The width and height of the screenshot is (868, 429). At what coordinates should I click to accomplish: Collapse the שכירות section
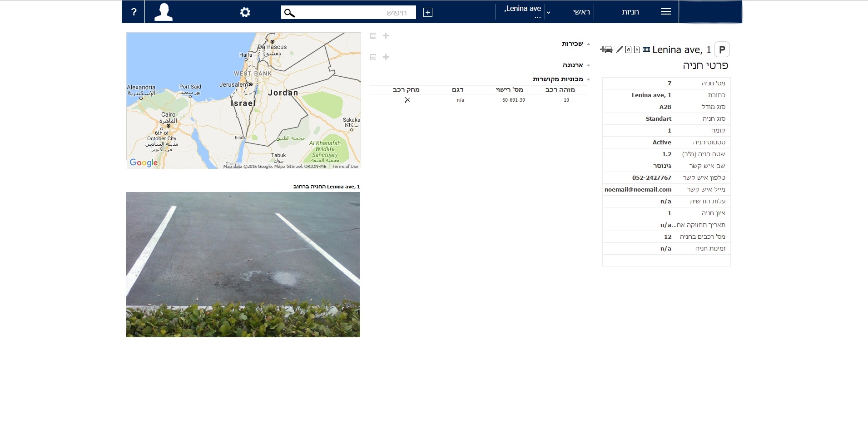(x=588, y=44)
